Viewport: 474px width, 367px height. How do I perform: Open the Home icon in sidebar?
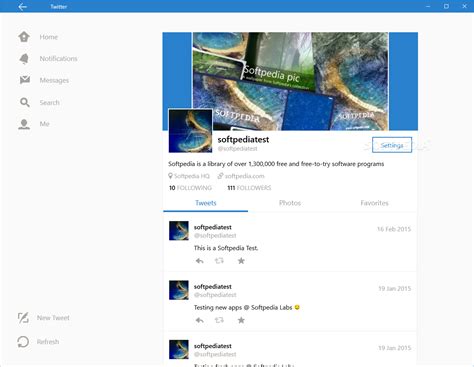pyautogui.click(x=24, y=37)
